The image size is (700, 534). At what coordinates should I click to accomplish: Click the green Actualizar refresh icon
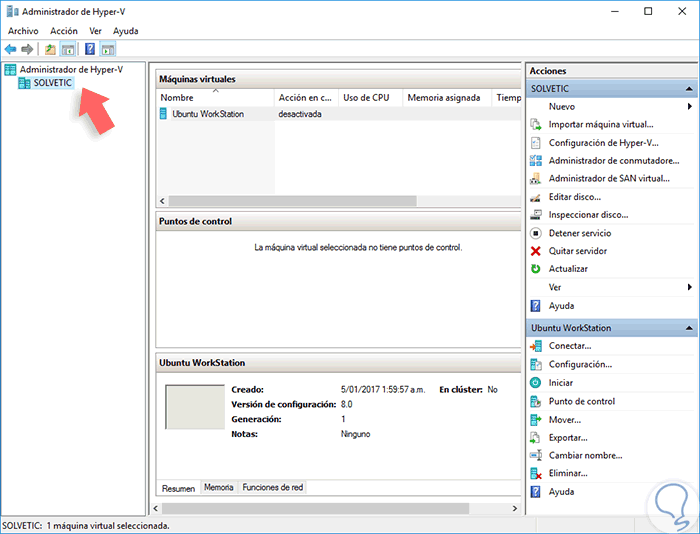click(536, 269)
